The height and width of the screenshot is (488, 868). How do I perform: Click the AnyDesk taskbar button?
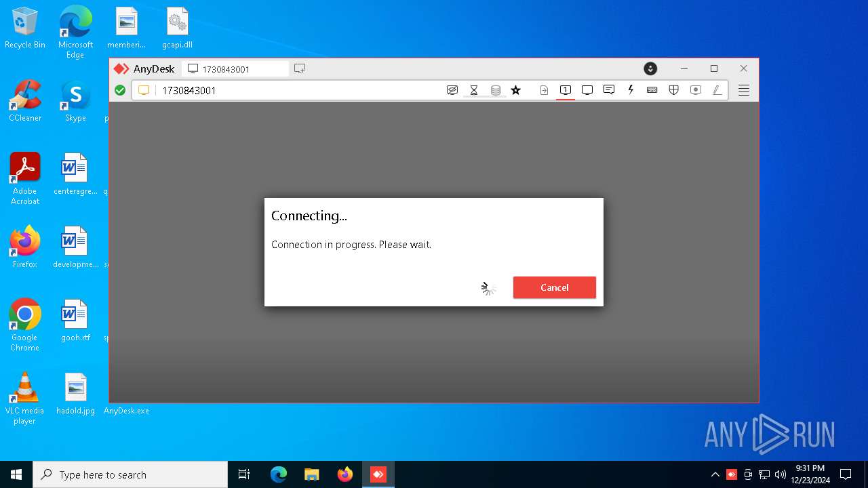tap(378, 474)
